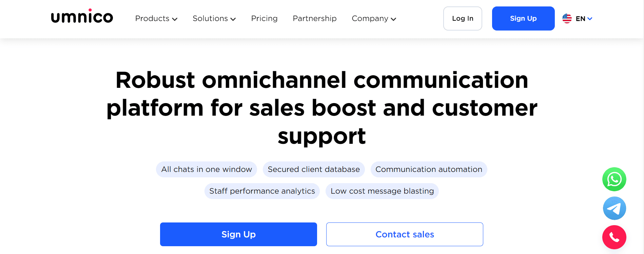Expand the Company dropdown menu
This screenshot has height=254, width=644.
coord(374,19)
